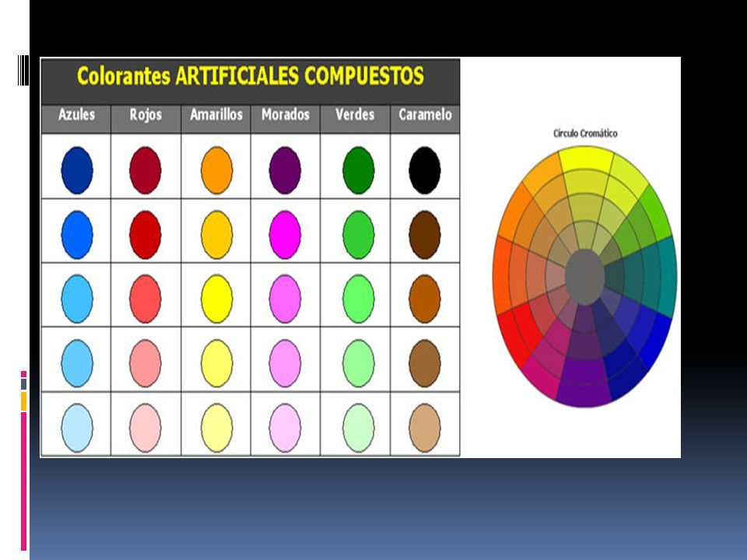Select the darkest green swatch under Verdes
This screenshot has height=560, width=747.
point(358,170)
